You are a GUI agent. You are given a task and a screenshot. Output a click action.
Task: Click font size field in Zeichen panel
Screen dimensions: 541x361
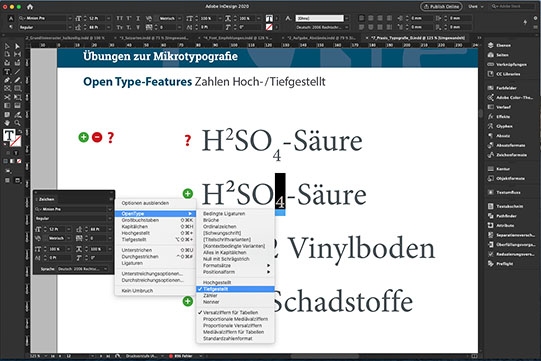tap(56, 229)
